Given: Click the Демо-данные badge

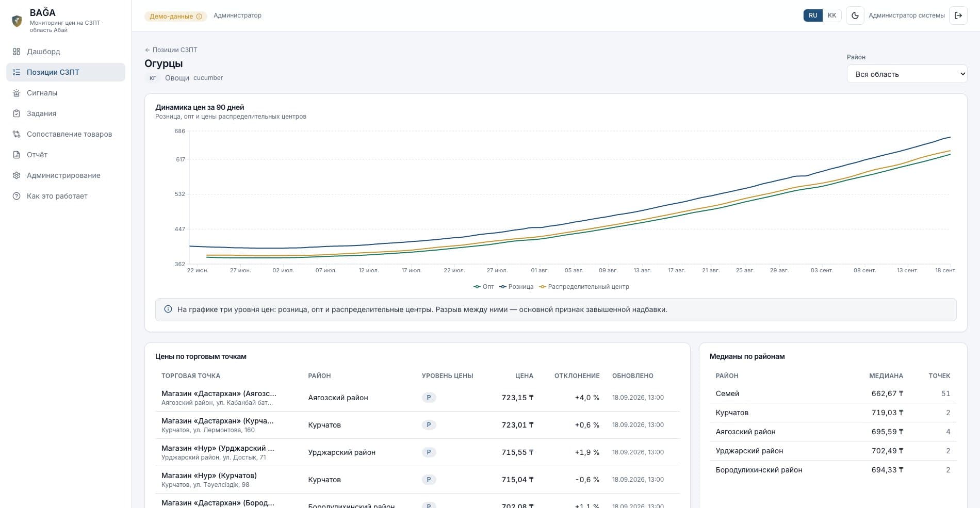Looking at the screenshot, I should pos(175,17).
